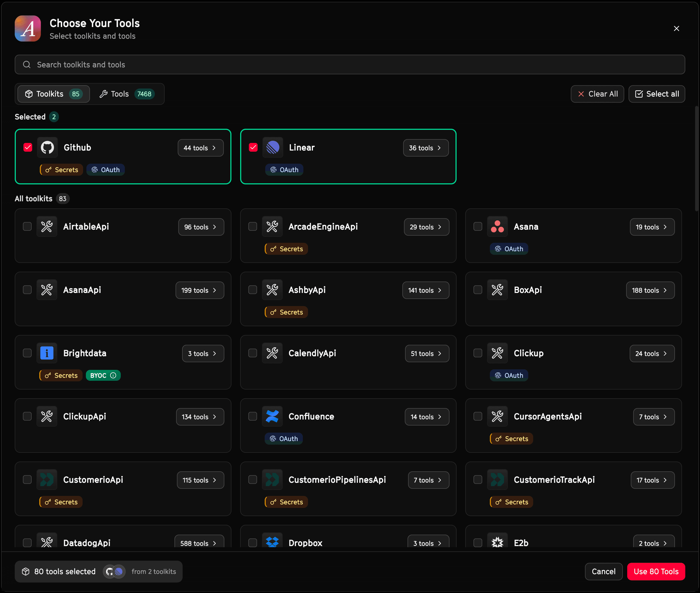The height and width of the screenshot is (593, 700).
Task: Focus the Search toolkits and tools field
Action: tap(349, 65)
